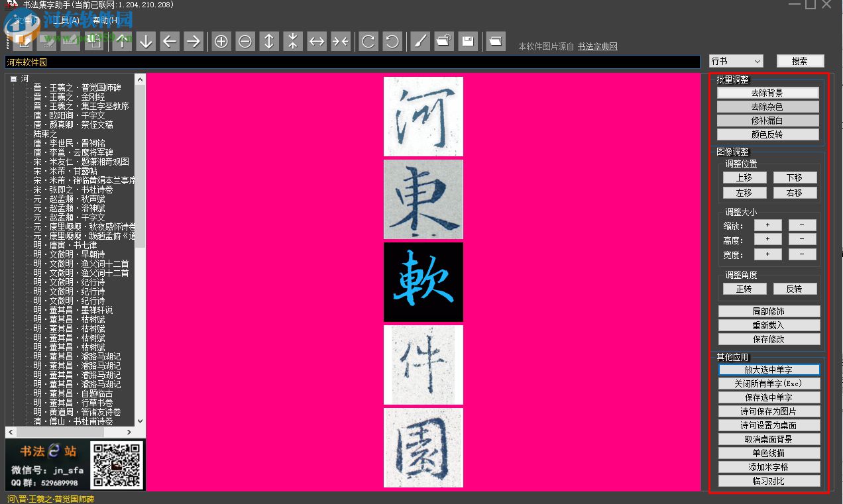Click the 搜索 search button
The height and width of the screenshot is (504, 843).
(x=801, y=60)
